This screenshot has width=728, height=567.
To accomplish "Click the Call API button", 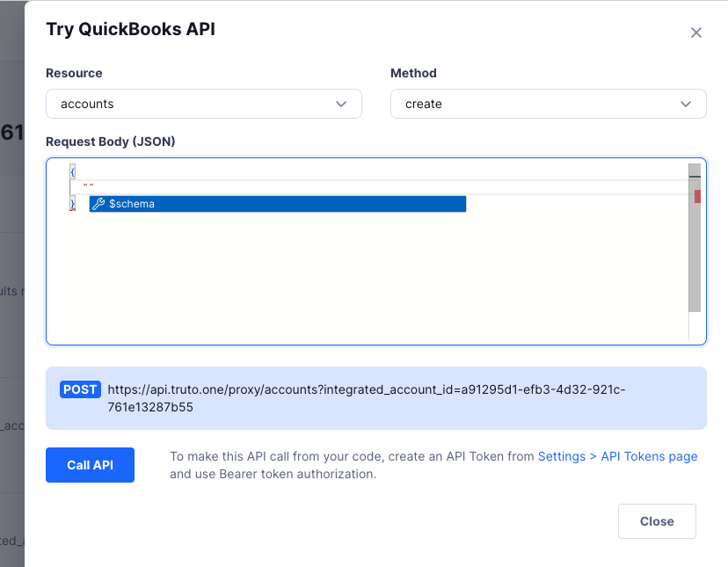I will coord(90,465).
